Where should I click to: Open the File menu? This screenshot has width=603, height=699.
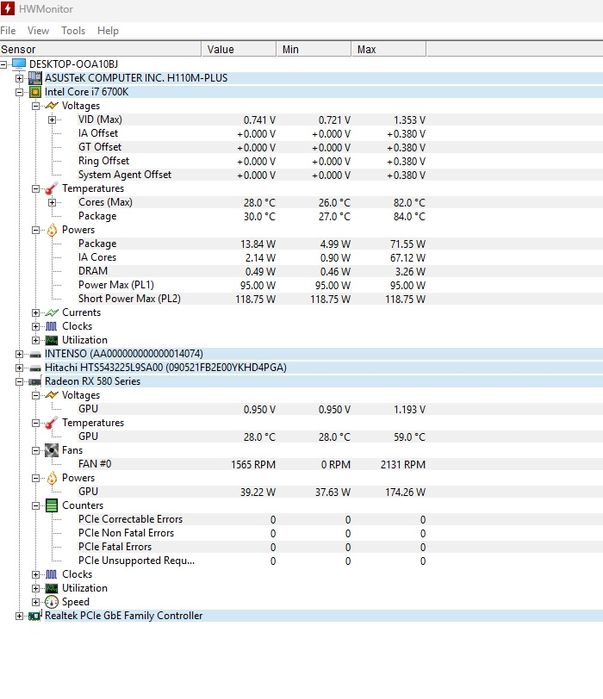8,30
